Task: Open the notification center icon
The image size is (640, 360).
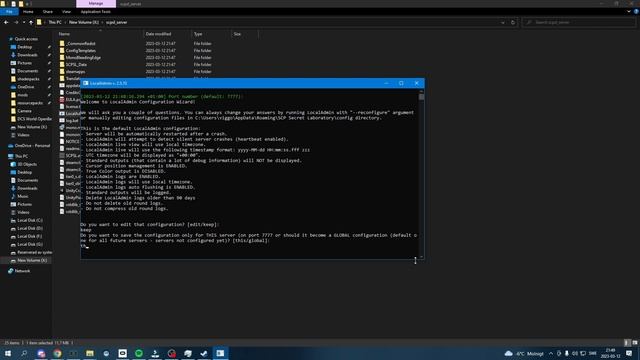Action: tap(629, 353)
